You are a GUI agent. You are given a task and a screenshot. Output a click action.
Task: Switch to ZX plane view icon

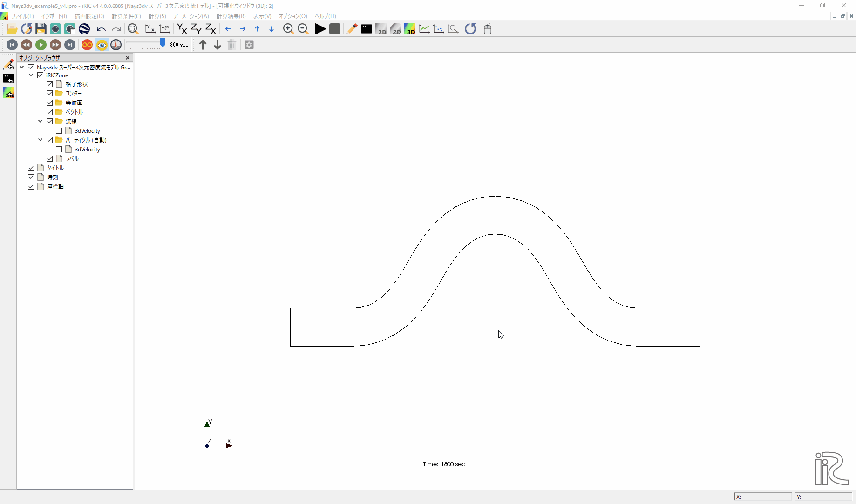click(x=211, y=29)
